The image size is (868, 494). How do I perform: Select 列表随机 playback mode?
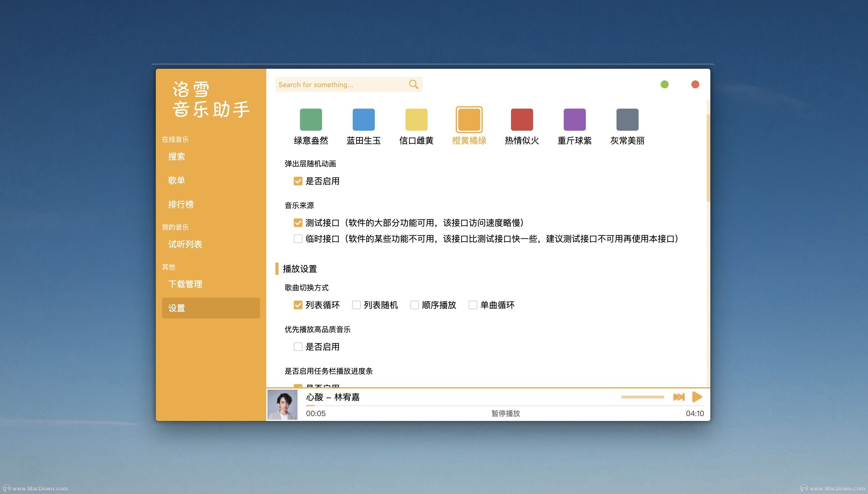tap(356, 305)
